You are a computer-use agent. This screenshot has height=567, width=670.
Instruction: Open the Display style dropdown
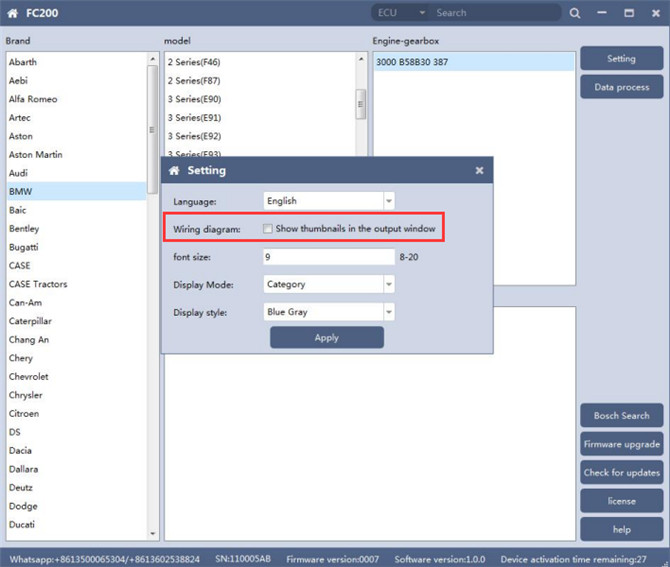click(x=388, y=312)
